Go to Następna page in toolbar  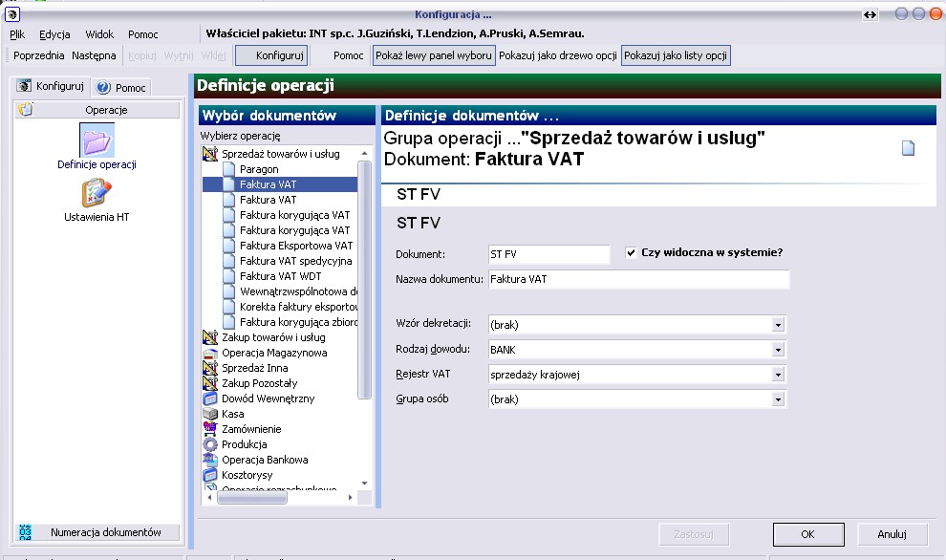[x=94, y=55]
